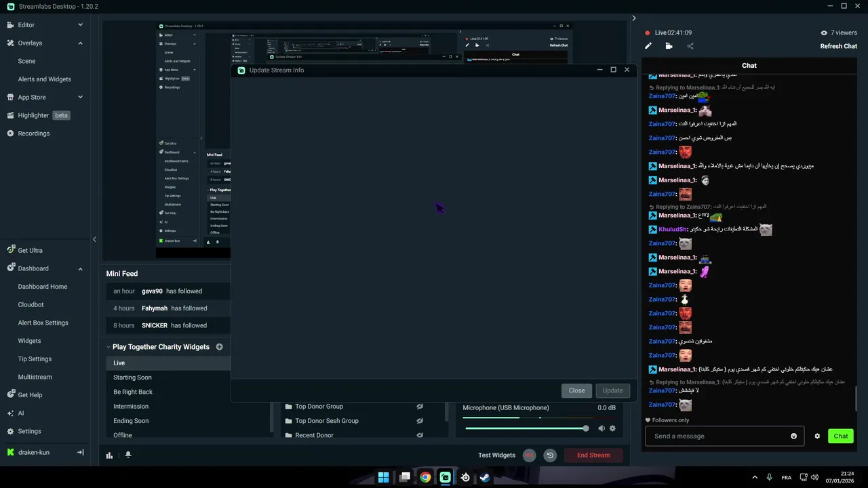The width and height of the screenshot is (868, 488).
Task: Open Recordings in the sidebar
Action: click(x=33, y=134)
